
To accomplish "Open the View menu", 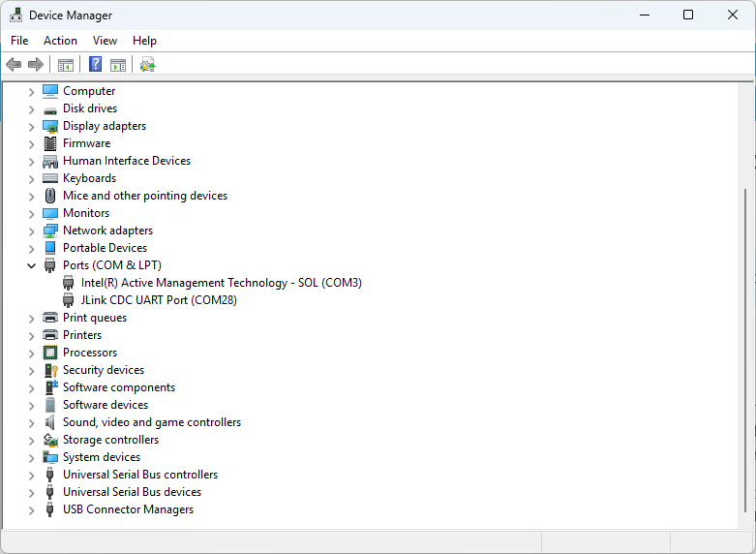I will [105, 41].
